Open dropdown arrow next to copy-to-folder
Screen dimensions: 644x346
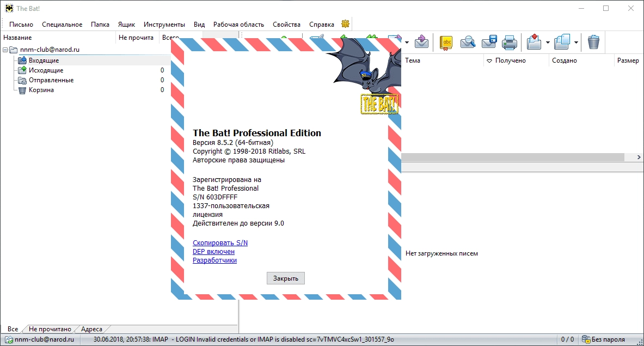point(576,43)
